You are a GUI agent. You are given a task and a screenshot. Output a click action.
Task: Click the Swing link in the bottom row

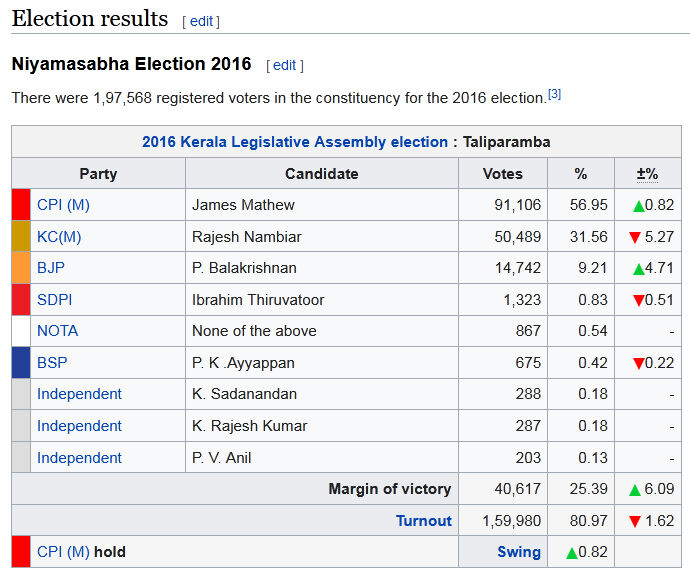pos(519,552)
